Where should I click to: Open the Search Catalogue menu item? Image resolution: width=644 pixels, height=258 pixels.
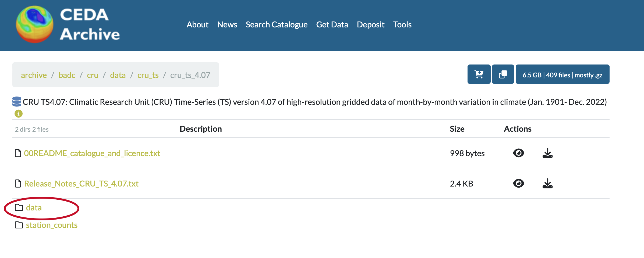pyautogui.click(x=276, y=25)
